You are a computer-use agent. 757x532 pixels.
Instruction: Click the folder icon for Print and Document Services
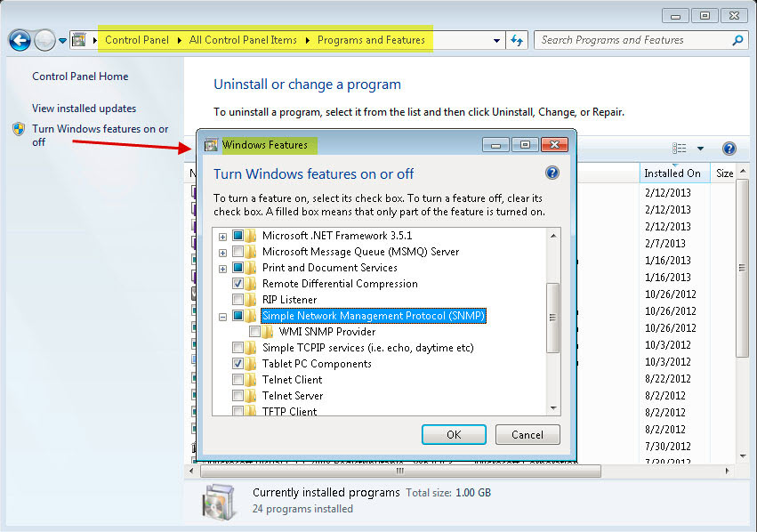point(250,268)
